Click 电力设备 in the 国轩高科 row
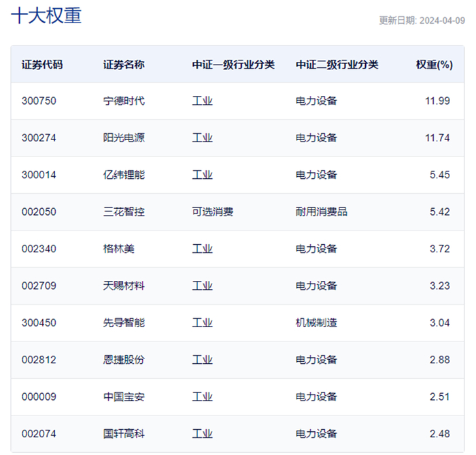 click(316, 434)
